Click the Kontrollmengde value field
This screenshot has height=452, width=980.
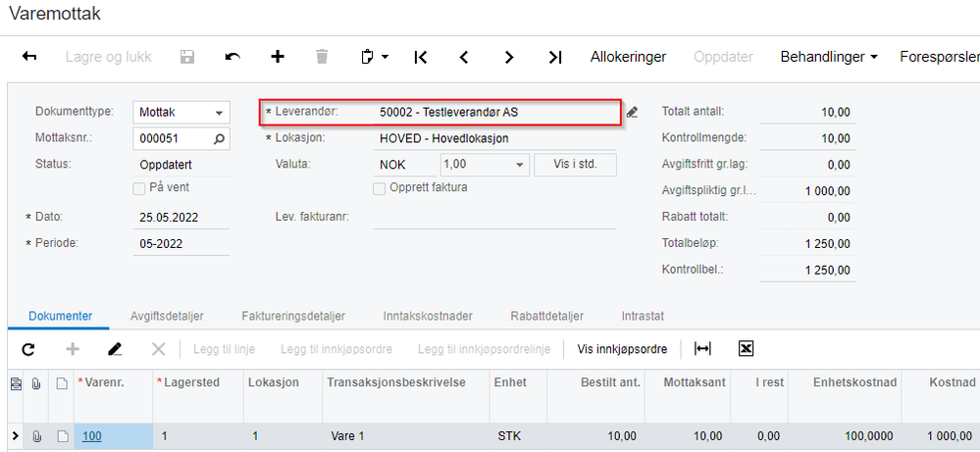point(807,138)
